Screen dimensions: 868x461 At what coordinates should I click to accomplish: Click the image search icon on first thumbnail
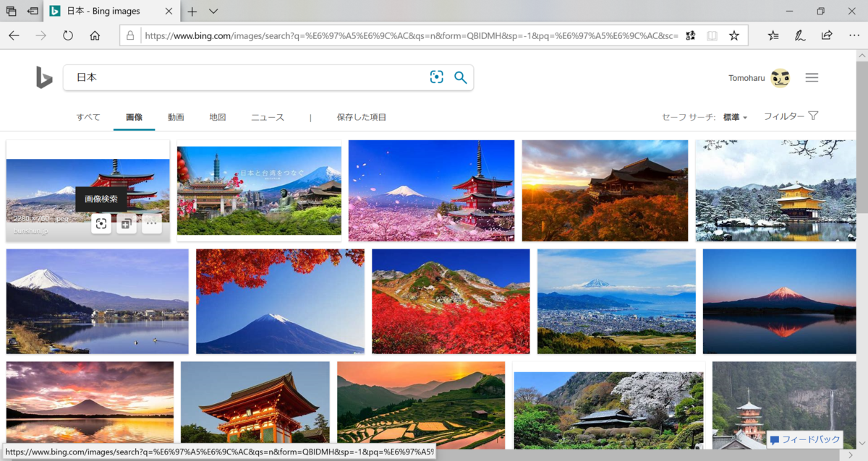point(101,224)
